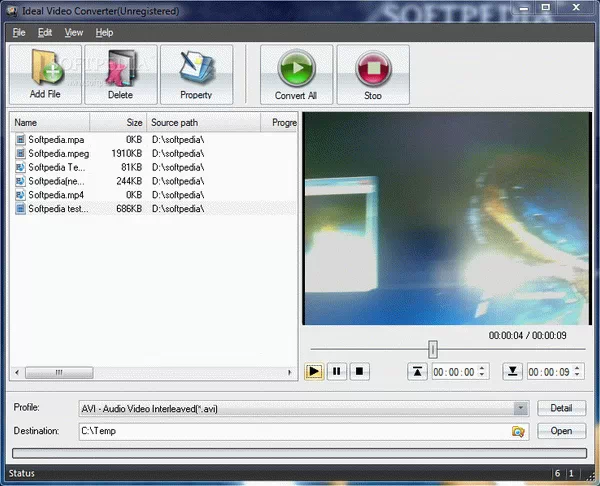Screen dimensions: 600x486
Task: Select the Softpedia.mpeg row
Action: pyautogui.click(x=154, y=153)
